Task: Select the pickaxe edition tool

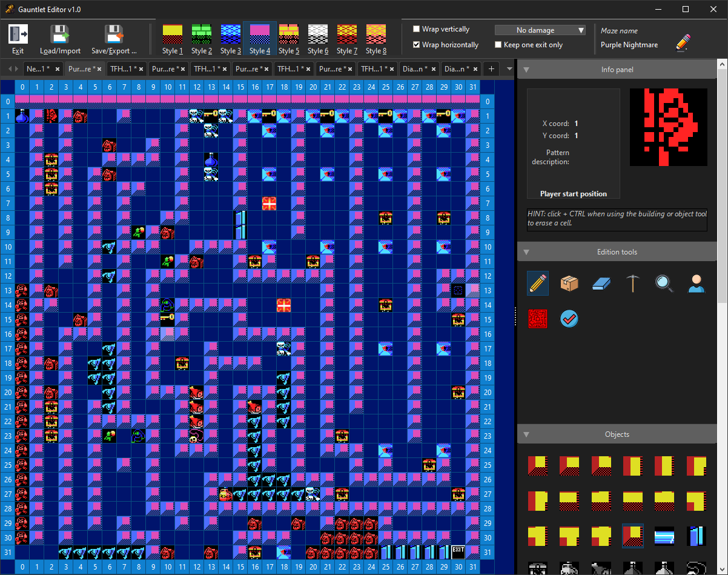Action: 633,283
